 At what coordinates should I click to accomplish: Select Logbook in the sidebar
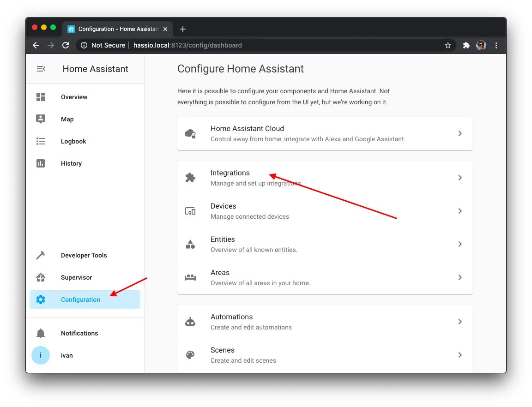click(85, 141)
